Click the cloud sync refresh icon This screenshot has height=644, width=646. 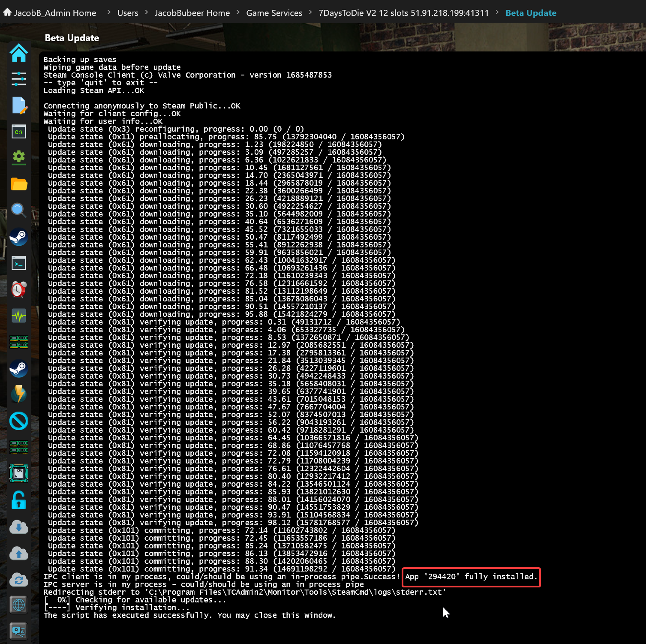point(19,580)
